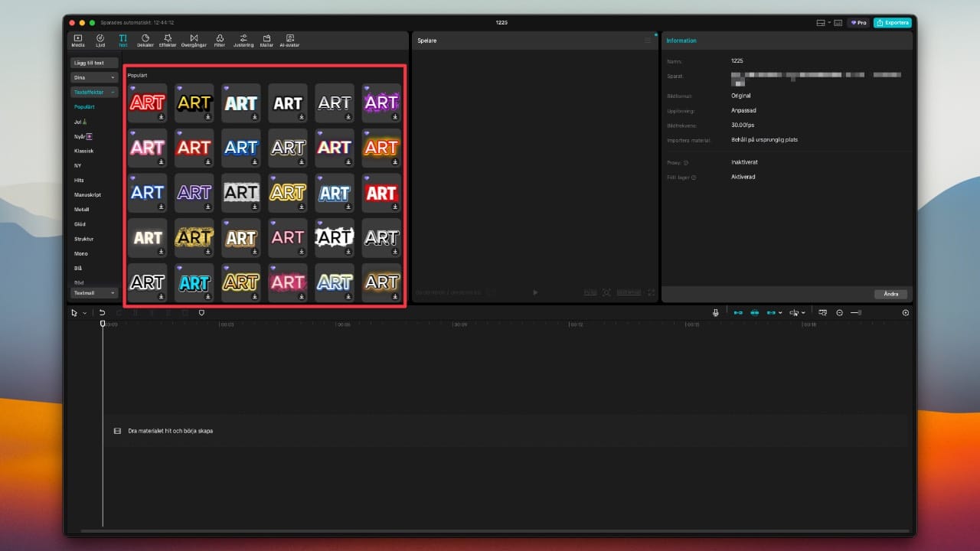This screenshot has height=551, width=980.
Task: Open the AI-avatar panel
Action: pos(289,40)
